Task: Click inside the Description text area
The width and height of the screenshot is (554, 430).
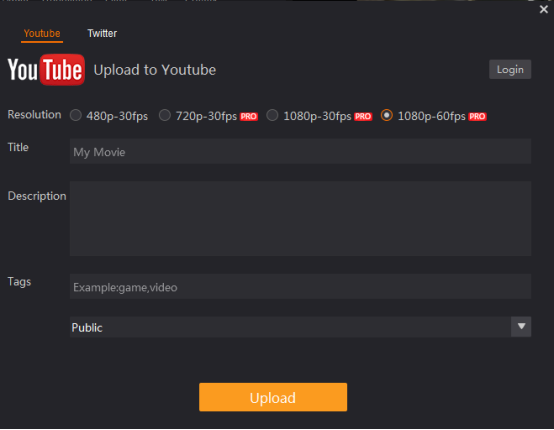Action: tap(300, 218)
